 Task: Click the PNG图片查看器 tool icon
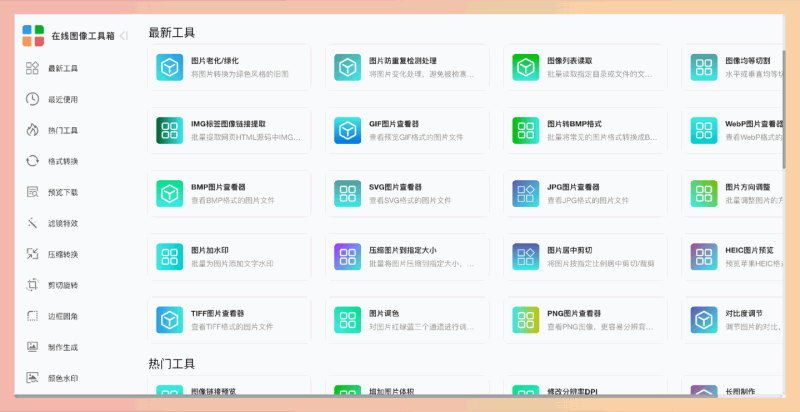[526, 320]
